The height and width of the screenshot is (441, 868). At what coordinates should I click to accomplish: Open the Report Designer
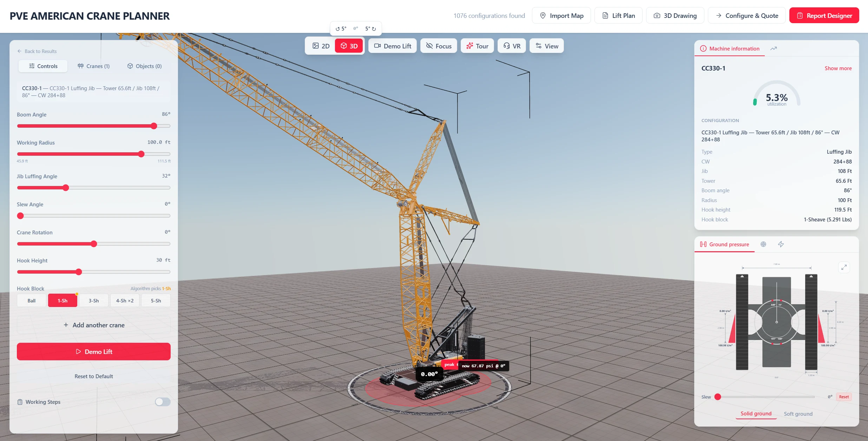pos(824,15)
